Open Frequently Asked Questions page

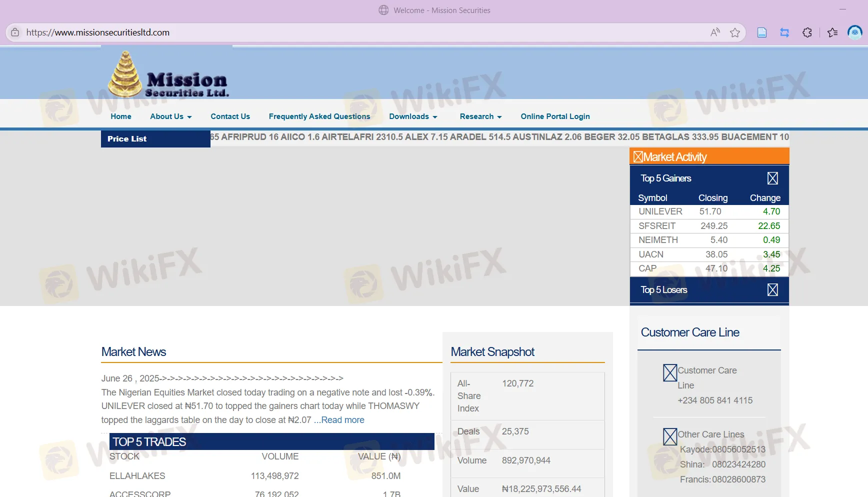(x=319, y=116)
